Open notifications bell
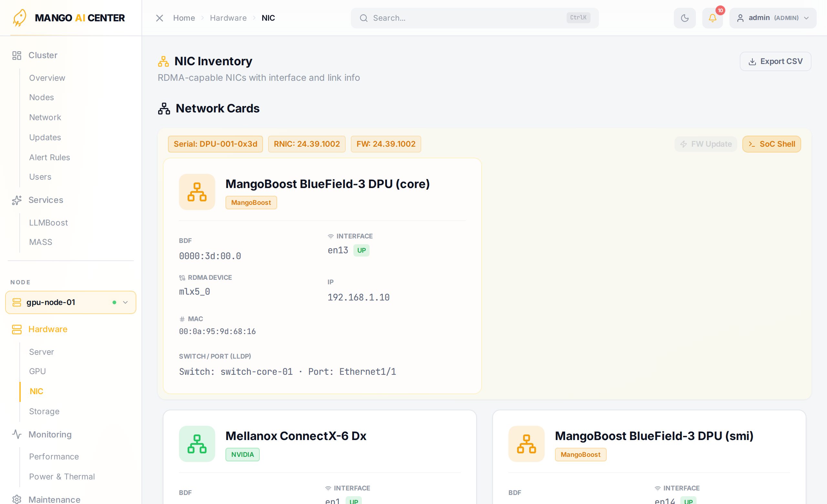Image resolution: width=827 pixels, height=504 pixels. tap(713, 18)
